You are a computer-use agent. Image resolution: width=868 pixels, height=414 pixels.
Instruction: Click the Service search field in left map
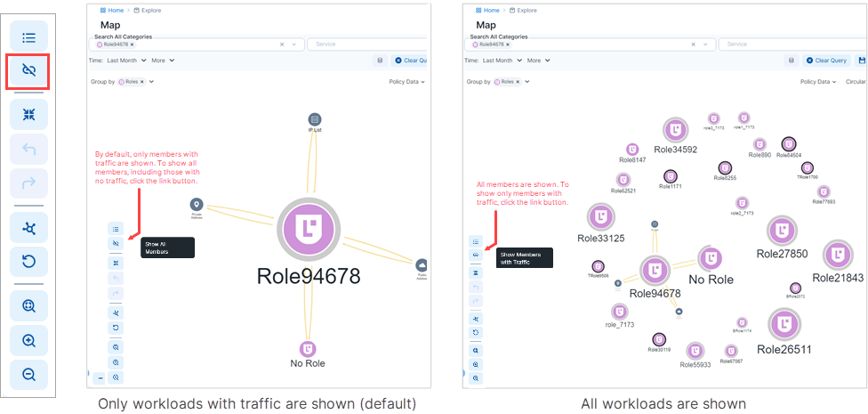(368, 44)
